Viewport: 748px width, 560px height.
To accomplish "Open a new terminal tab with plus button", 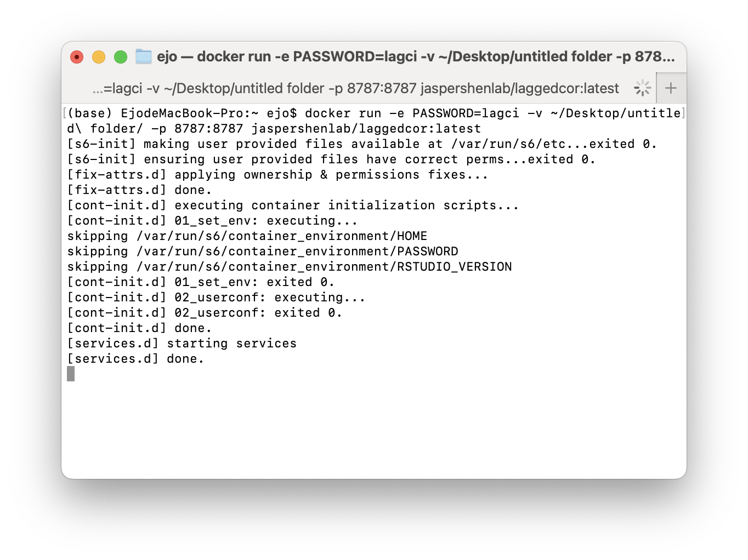I will pyautogui.click(x=671, y=88).
